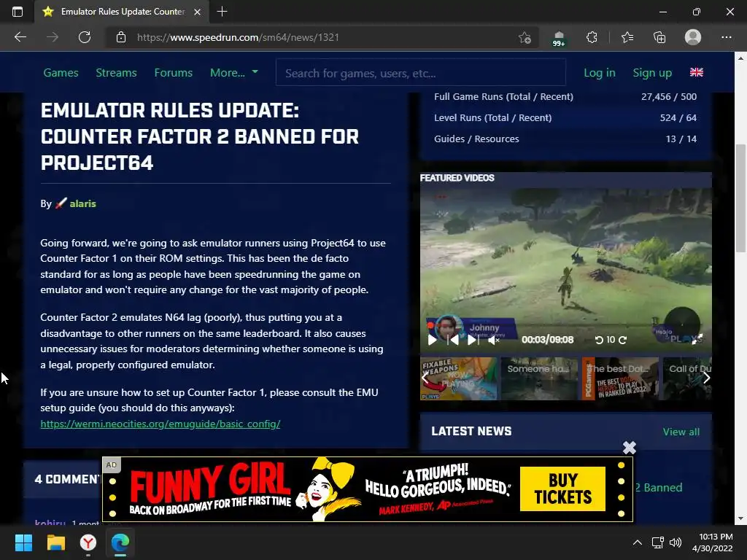Open the 'The best Dot...' video thumbnail
747x560 pixels.
coord(620,378)
